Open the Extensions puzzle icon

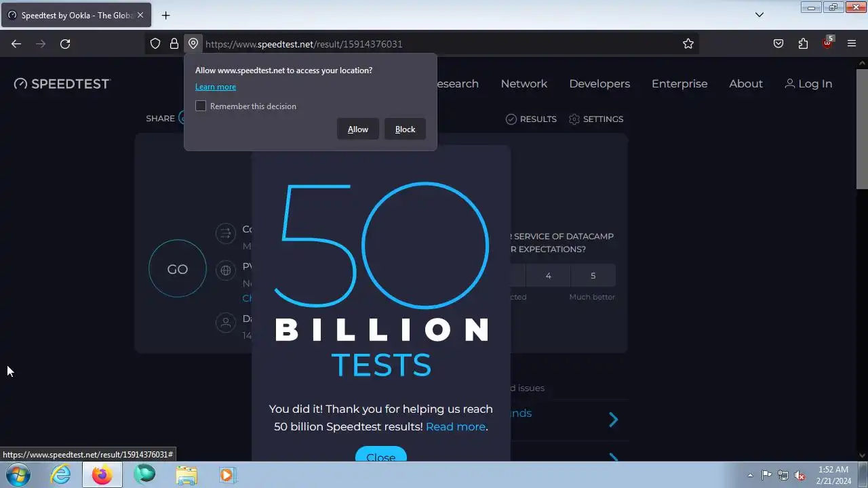coord(803,43)
